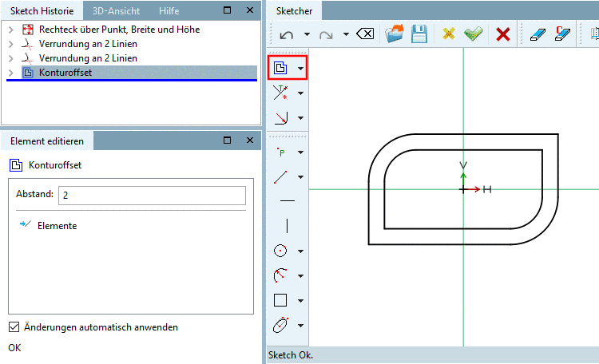The image size is (599, 364).
Task: Click the OK button
Action: pos(14,347)
